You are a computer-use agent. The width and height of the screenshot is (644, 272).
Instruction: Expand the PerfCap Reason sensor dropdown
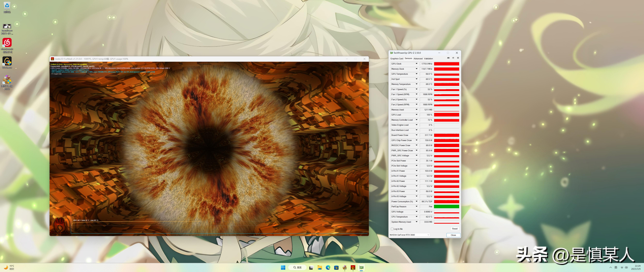tap(417, 207)
